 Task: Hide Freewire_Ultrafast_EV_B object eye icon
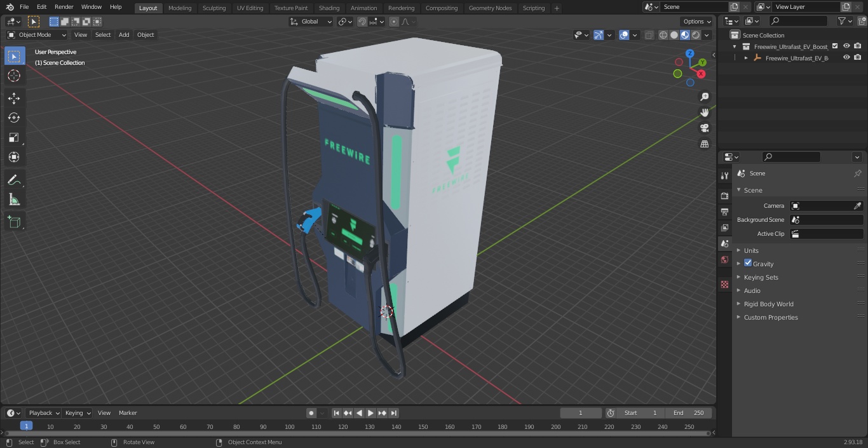tap(846, 57)
